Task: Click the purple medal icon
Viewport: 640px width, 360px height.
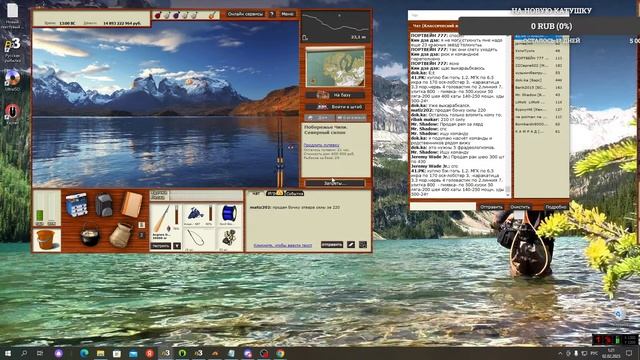Action: tap(176, 15)
